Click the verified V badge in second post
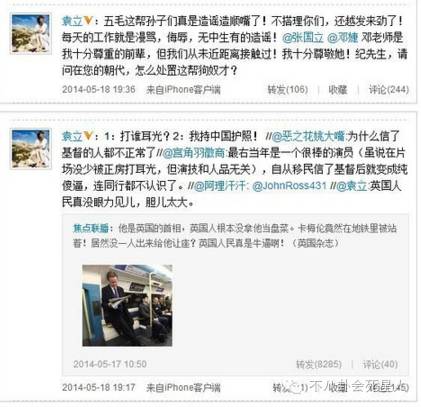This screenshot has width=421, height=407. (88, 136)
